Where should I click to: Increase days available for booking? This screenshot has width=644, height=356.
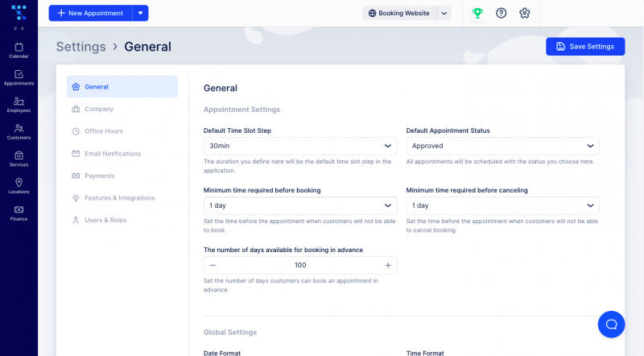[x=388, y=265]
